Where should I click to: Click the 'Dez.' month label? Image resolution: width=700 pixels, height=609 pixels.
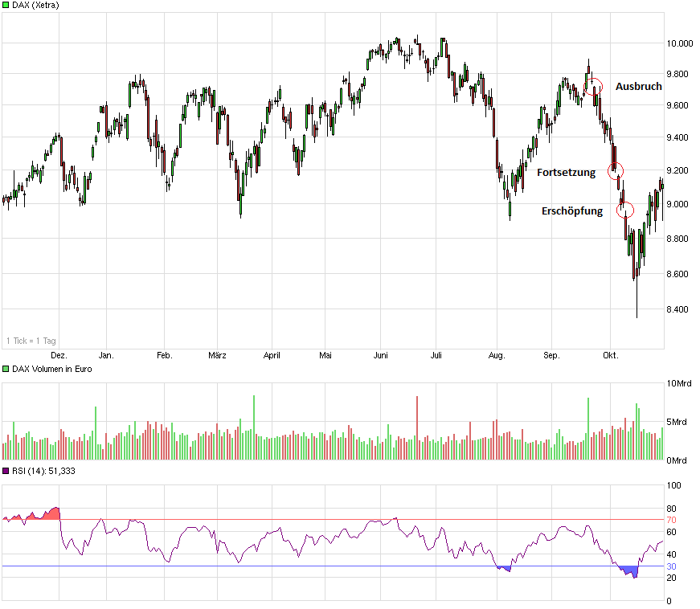[59, 356]
